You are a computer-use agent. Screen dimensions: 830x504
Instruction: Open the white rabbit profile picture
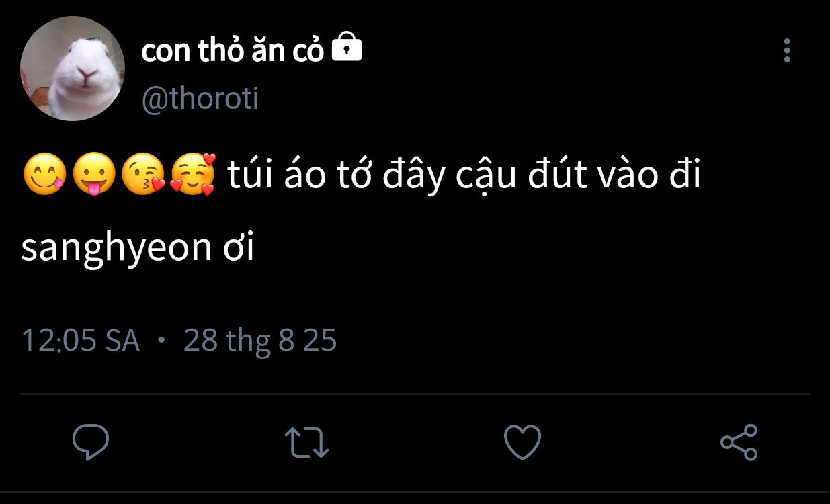click(x=73, y=69)
